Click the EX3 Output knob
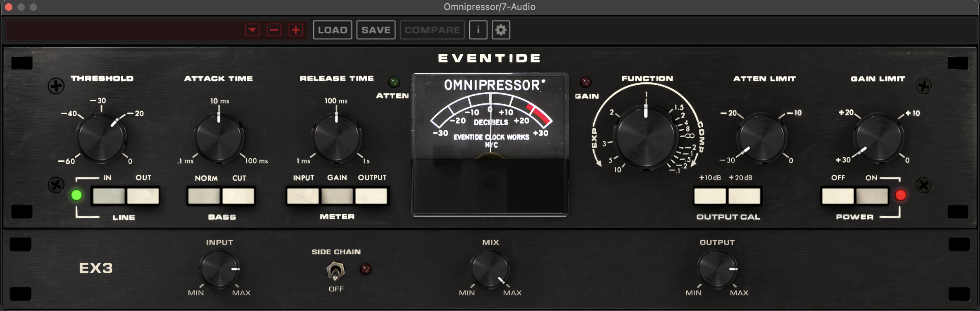This screenshot has height=311, width=980. coord(717,268)
